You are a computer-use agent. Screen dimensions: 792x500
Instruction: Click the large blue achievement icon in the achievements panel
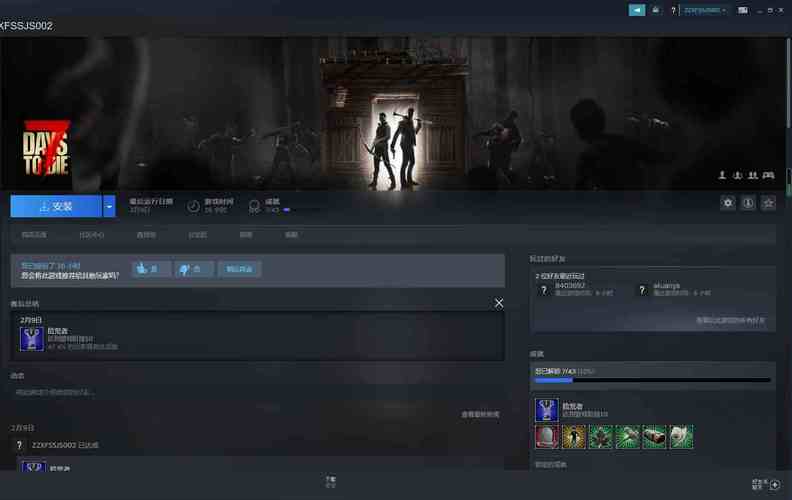coord(547,410)
